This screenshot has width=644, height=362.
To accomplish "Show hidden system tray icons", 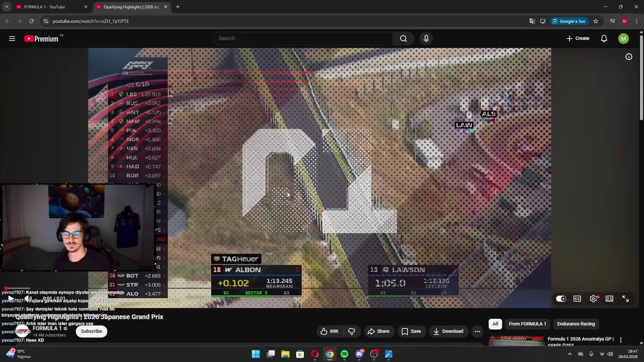I will (570, 354).
